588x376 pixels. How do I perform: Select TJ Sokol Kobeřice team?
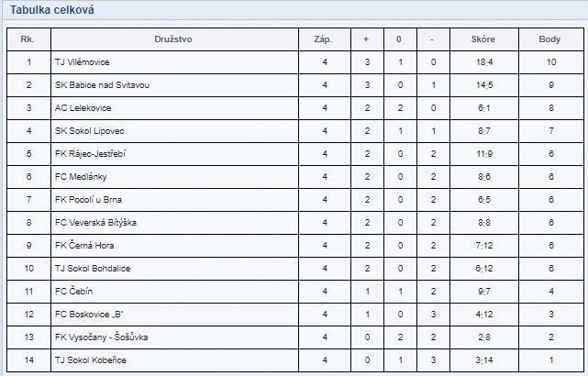click(x=91, y=359)
